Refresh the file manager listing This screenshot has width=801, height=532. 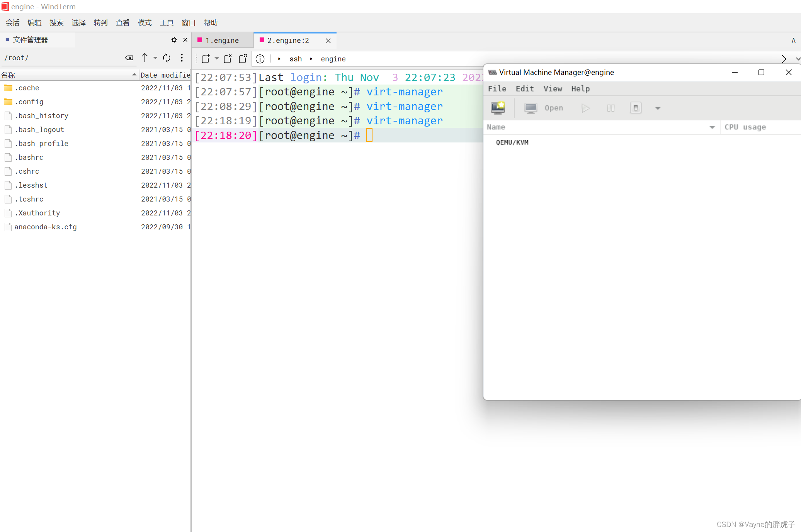click(167, 58)
